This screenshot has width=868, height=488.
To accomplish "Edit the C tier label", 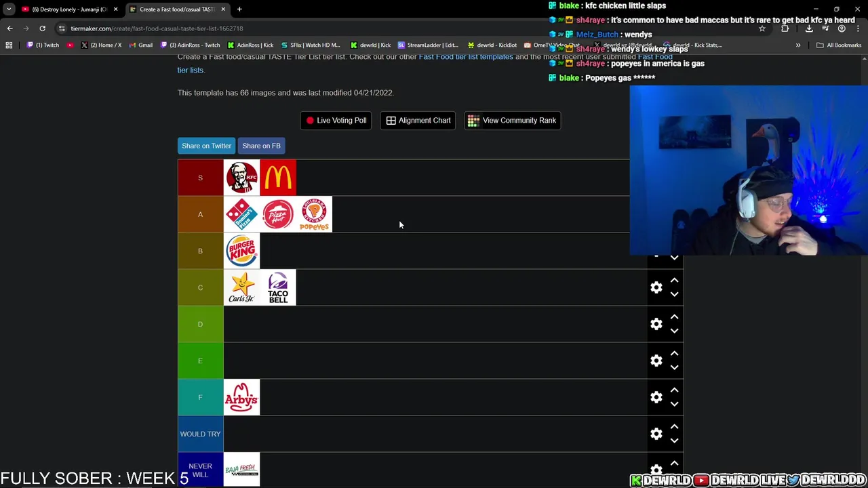I will (x=200, y=287).
